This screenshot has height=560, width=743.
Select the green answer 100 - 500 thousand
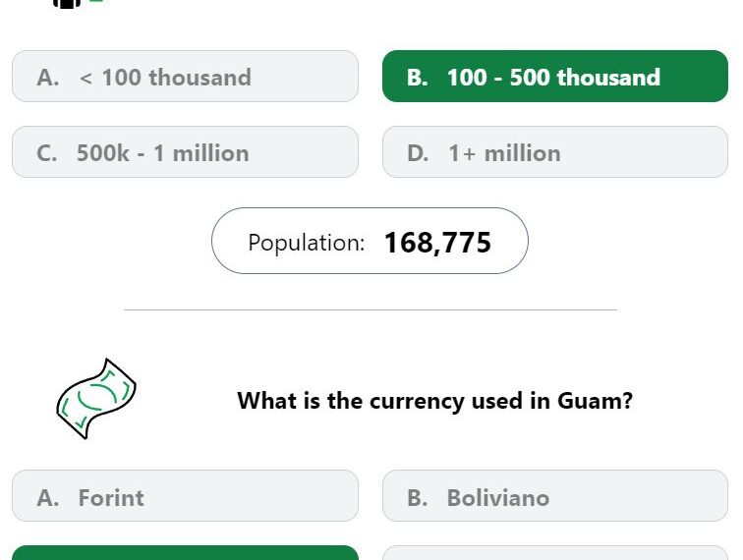point(555,77)
